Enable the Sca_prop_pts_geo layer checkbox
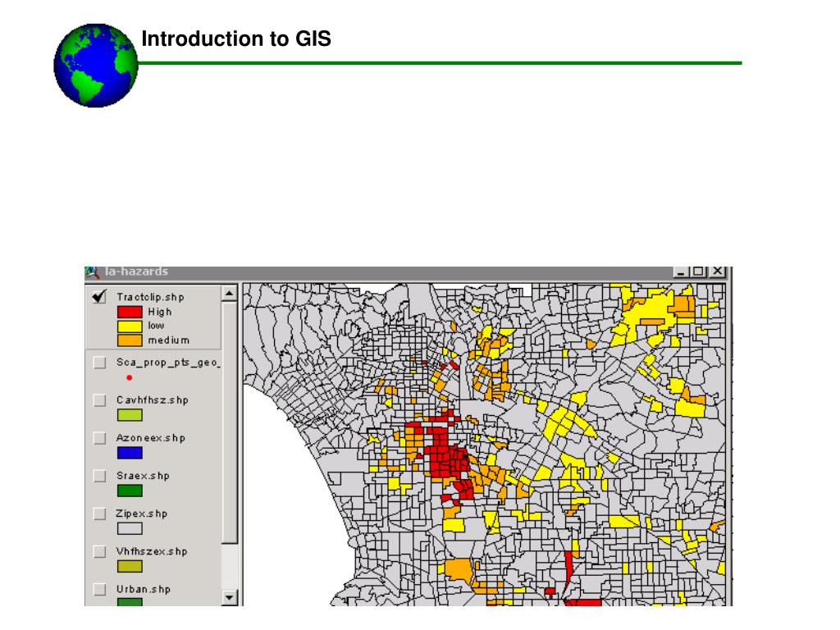Image resolution: width=840 pixels, height=630 pixels. (99, 363)
